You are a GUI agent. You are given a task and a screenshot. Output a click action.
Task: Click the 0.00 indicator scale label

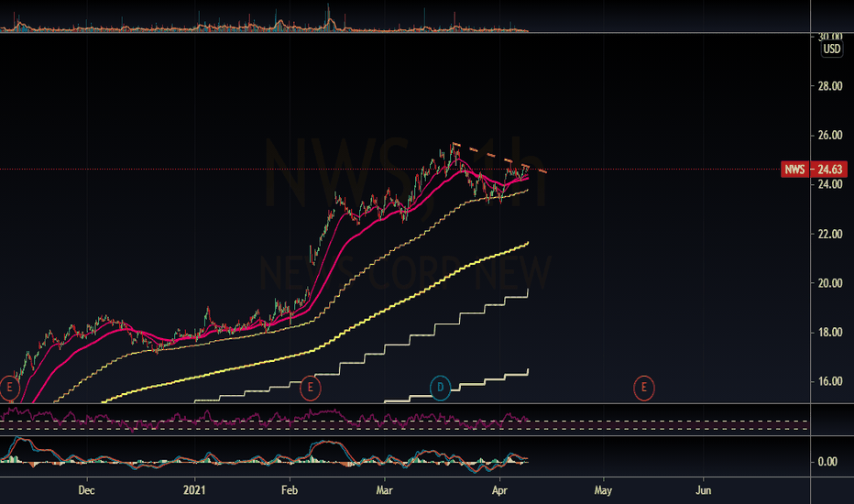click(x=827, y=462)
